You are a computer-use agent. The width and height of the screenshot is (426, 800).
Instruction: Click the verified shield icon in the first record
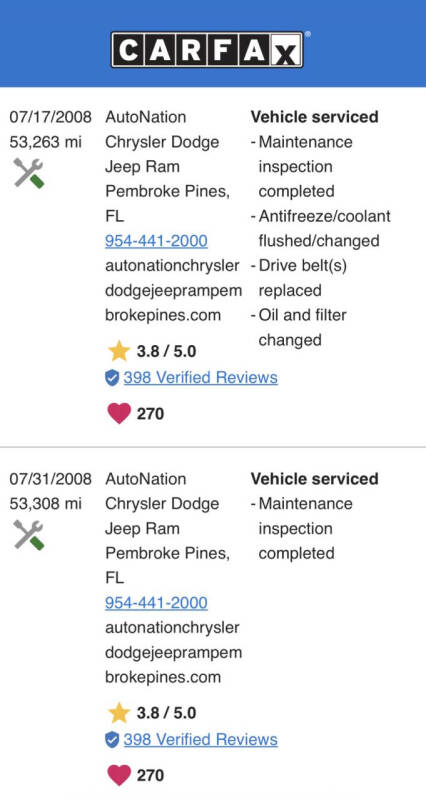point(112,378)
